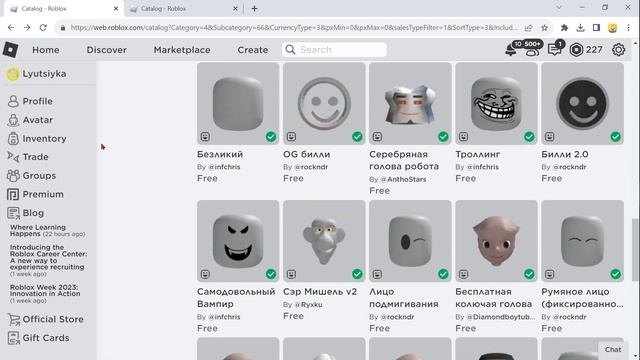Open creator @AnthoStars link
The image size is (640, 360).
[x=403, y=179]
